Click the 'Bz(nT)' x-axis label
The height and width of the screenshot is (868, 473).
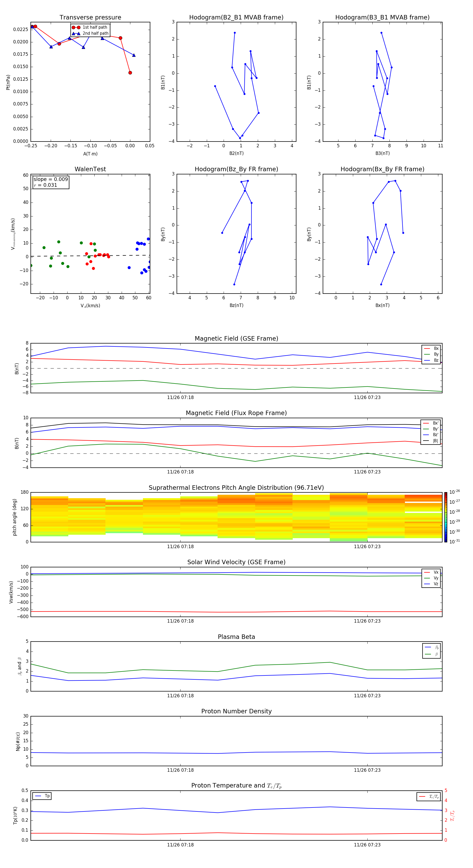[236, 305]
